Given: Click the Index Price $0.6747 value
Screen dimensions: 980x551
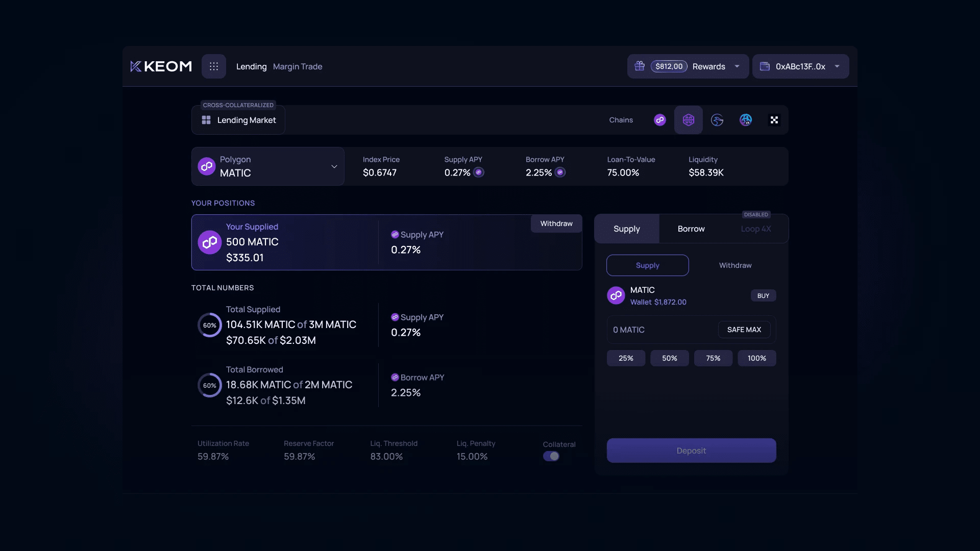Looking at the screenshot, I should pos(379,172).
